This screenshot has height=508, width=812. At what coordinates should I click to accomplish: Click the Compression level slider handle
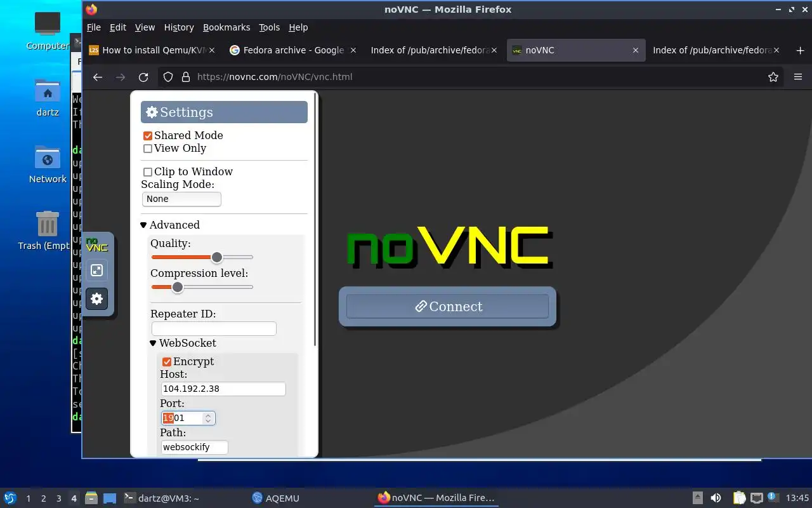coord(178,287)
